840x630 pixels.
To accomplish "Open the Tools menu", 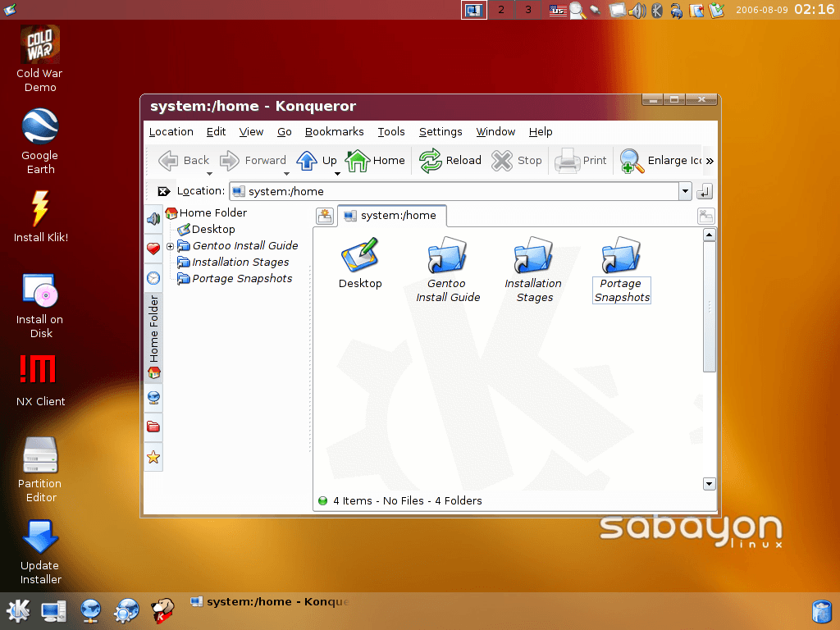I will tap(391, 132).
